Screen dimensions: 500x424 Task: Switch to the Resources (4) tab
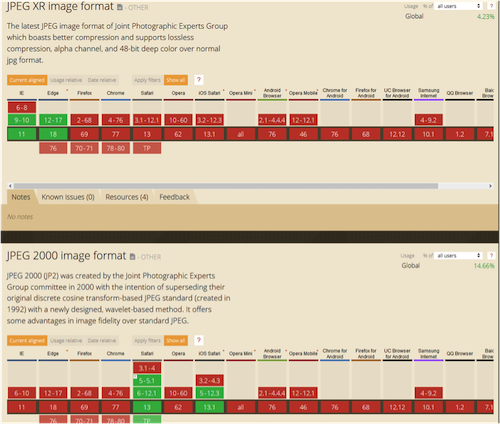pyautogui.click(x=127, y=197)
